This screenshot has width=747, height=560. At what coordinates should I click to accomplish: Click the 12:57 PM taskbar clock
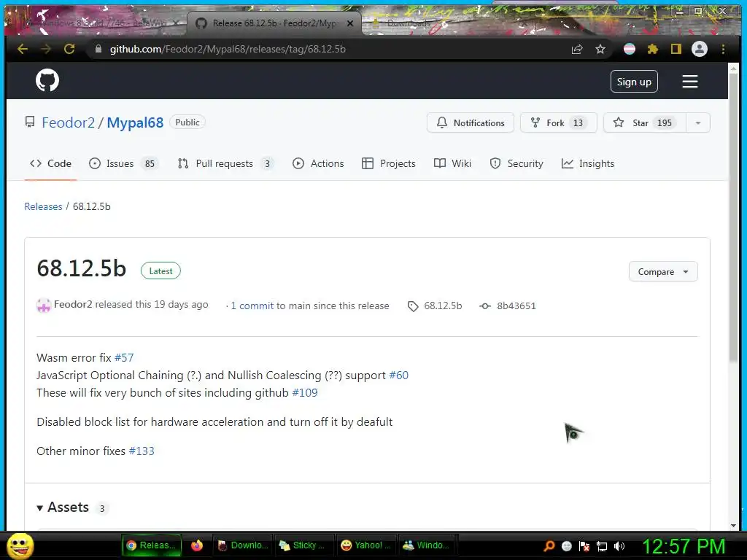point(684,547)
